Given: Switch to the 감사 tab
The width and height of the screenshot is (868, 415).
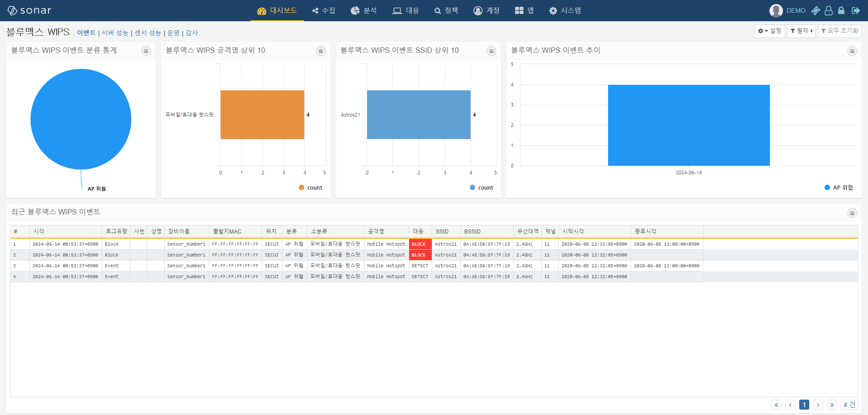Looking at the screenshot, I should [192, 33].
